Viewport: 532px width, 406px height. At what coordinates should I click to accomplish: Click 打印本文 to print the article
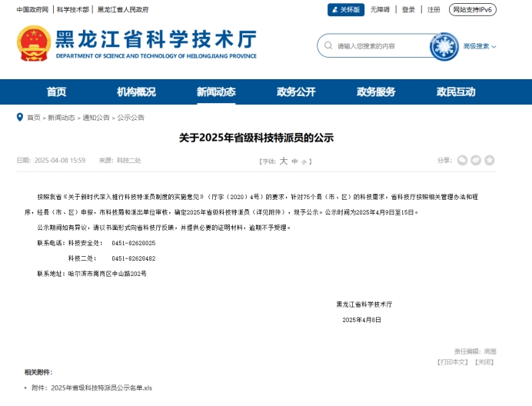[452, 361]
